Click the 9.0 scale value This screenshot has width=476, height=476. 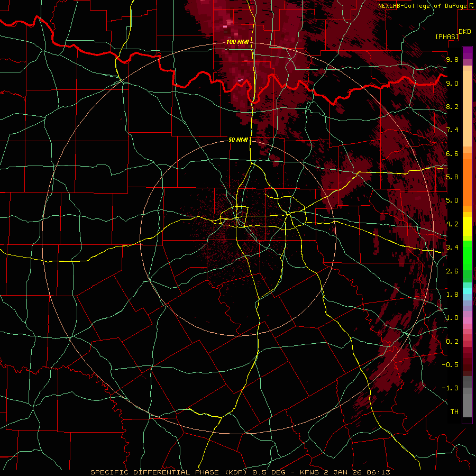click(452, 83)
